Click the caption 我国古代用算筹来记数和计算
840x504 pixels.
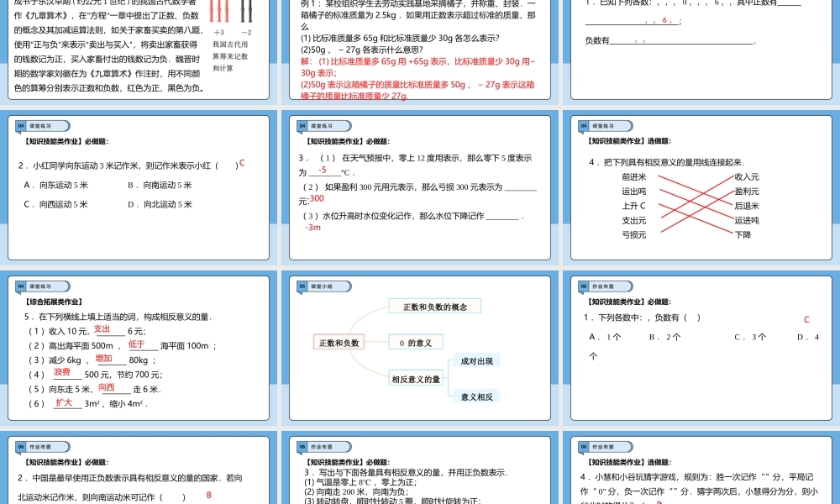[230, 56]
